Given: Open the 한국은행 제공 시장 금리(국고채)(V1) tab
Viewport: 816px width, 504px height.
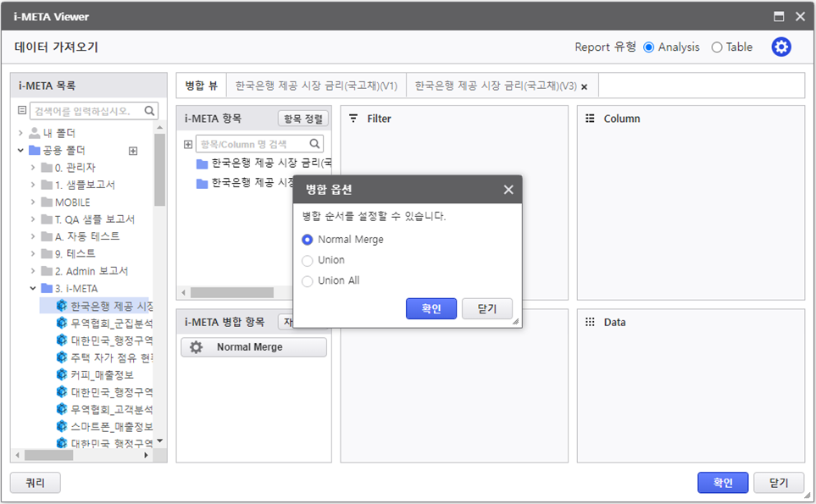Looking at the screenshot, I should pos(316,86).
